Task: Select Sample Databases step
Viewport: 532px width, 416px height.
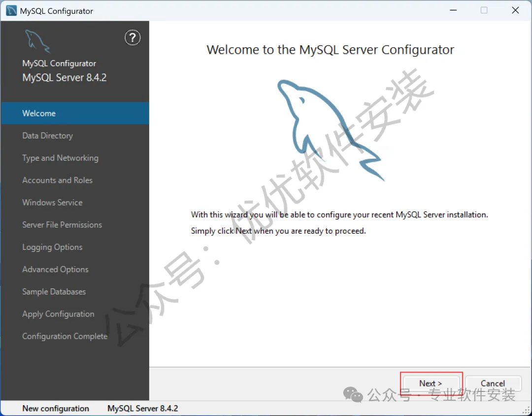Action: (75, 292)
